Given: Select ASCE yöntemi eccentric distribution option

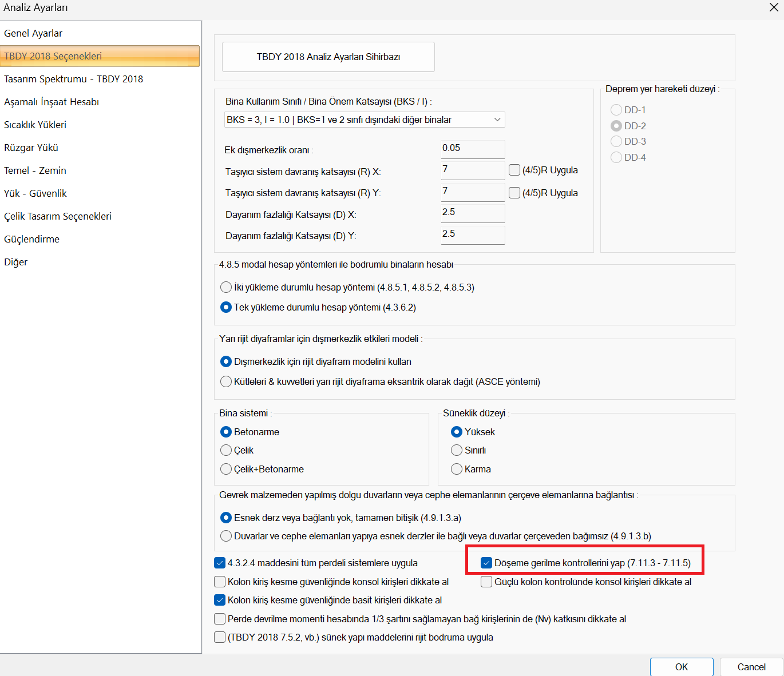Looking at the screenshot, I should point(226,381).
